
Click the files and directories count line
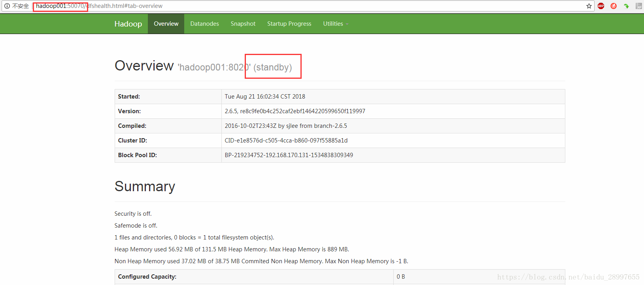point(194,237)
